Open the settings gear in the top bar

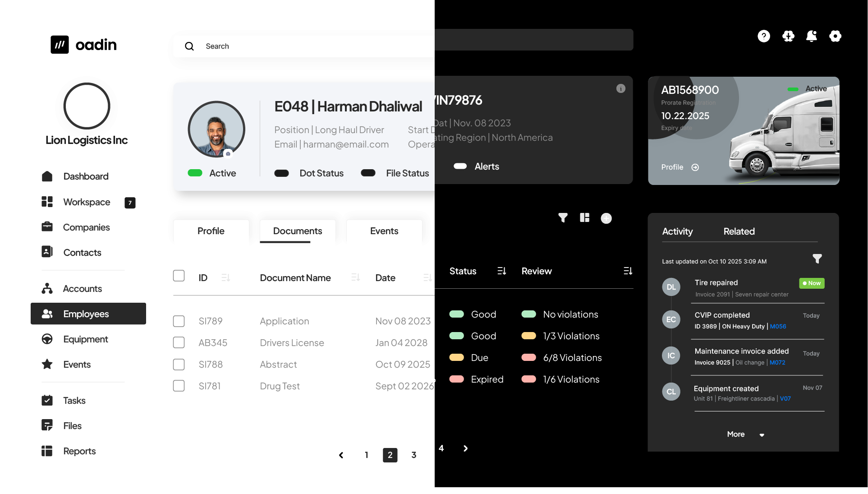(836, 37)
